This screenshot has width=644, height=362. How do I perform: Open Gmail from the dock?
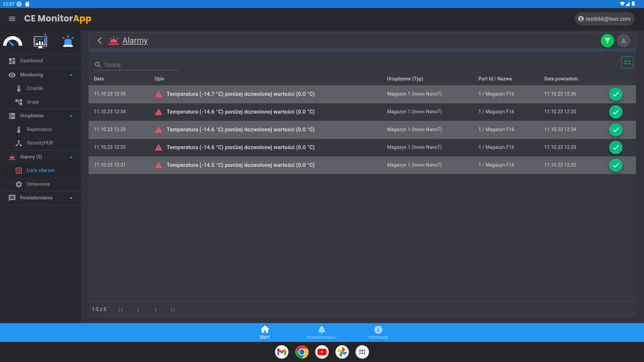pyautogui.click(x=282, y=352)
